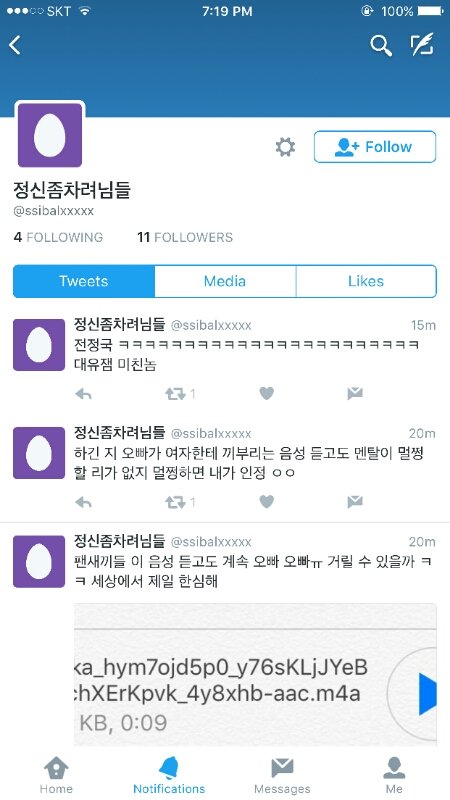Switch to the Media tab

tap(225, 281)
